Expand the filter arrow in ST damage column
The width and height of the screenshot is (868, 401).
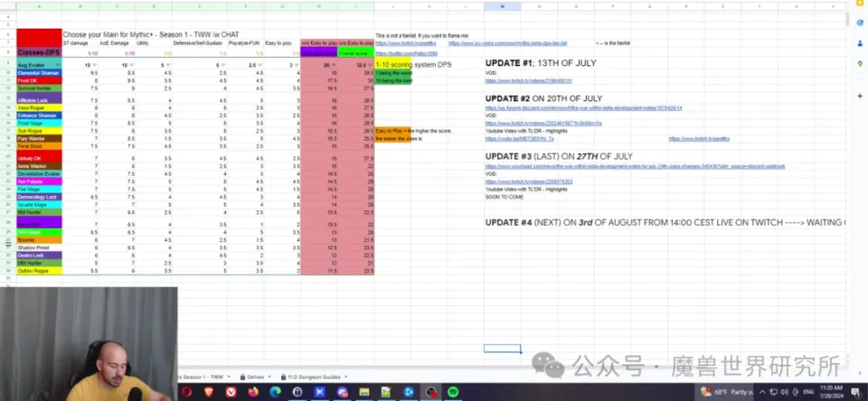coord(94,65)
